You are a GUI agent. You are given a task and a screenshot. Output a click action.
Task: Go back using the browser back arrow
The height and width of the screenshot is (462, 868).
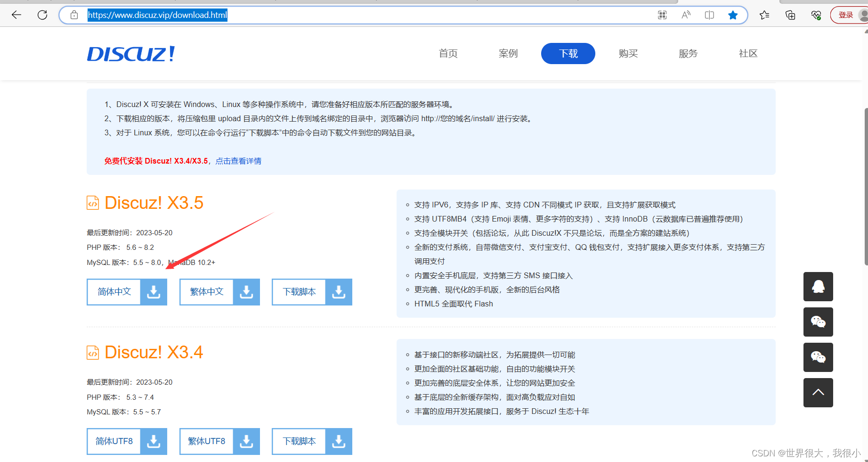coord(16,15)
